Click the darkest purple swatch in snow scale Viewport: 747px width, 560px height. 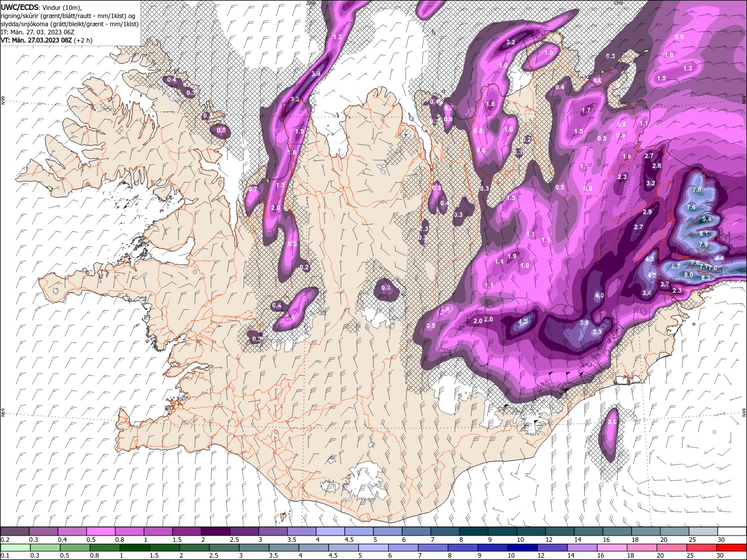(215, 531)
